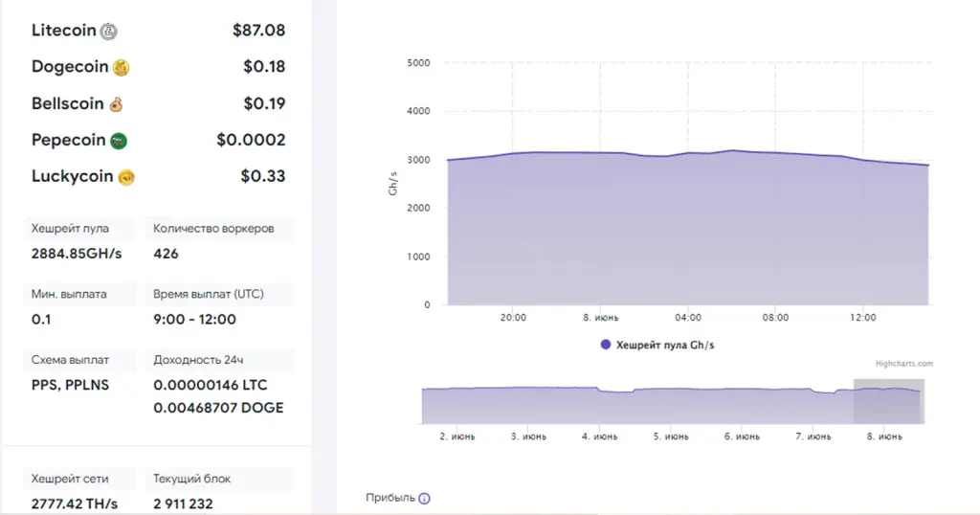Image resolution: width=980 pixels, height=515 pixels.
Task: Click the 08:00 label on chart axis
Action: [775, 318]
